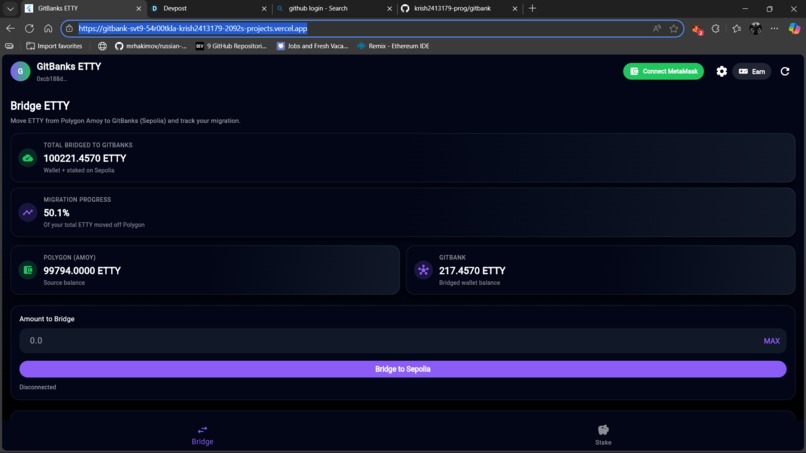Open the tab search dropdown arrow
806x453 pixels.
tap(10, 9)
